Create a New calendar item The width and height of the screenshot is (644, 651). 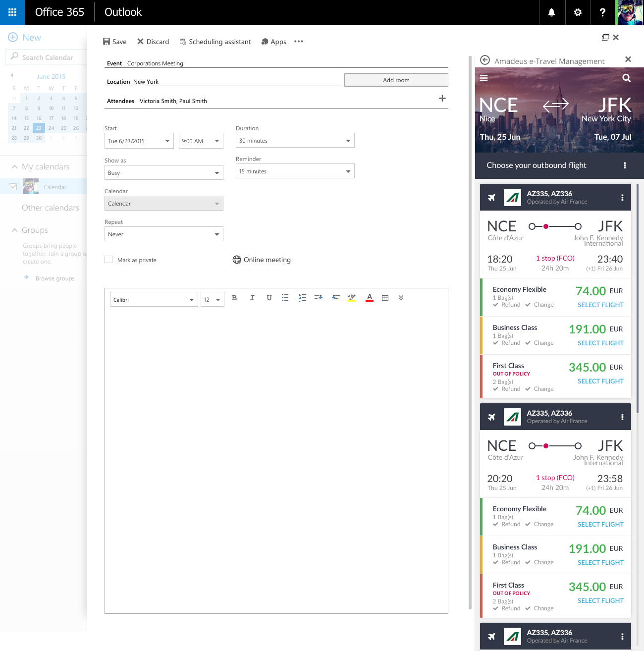[x=25, y=37]
